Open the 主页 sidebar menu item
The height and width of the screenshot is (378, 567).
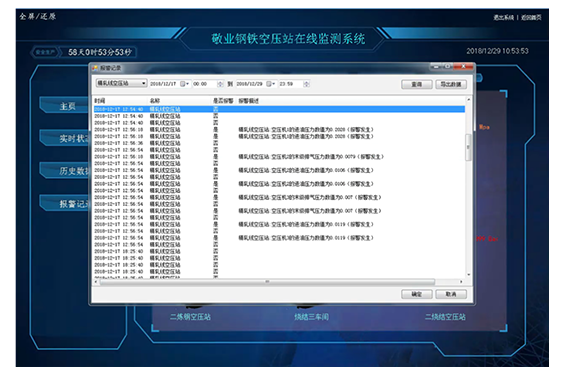(64, 106)
